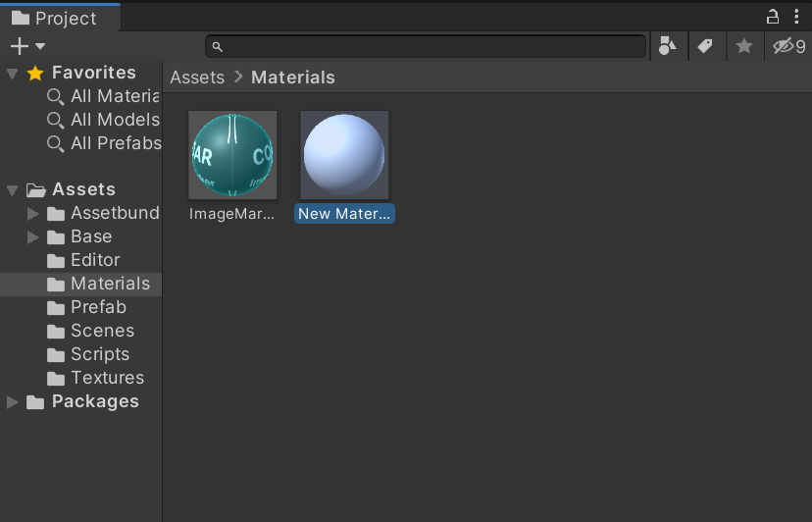Screen dimensions: 812x522
Task: Select the Editor folder
Action: tap(95, 260)
